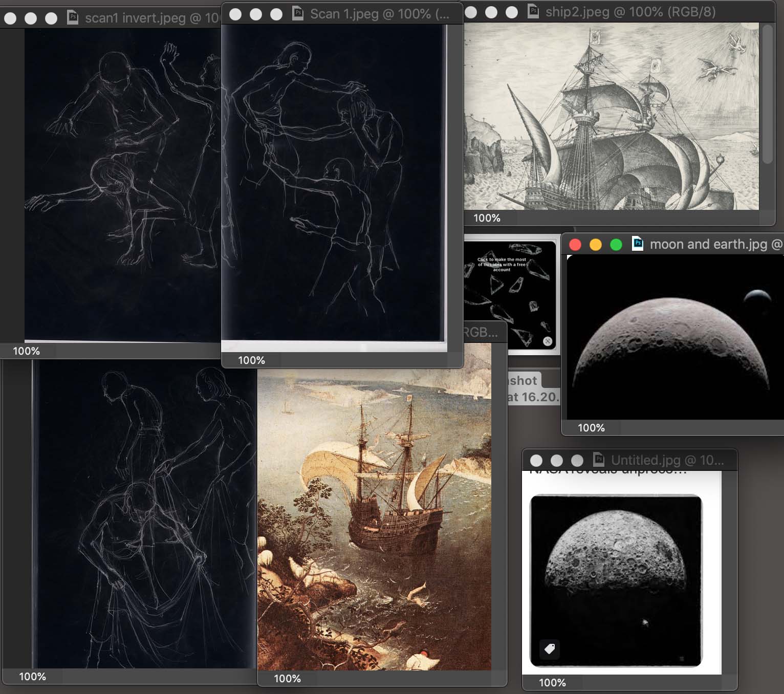The height and width of the screenshot is (694, 784).
Task: Click the Ps file icon beside Scan 1.jpeg
Action: click(x=297, y=14)
